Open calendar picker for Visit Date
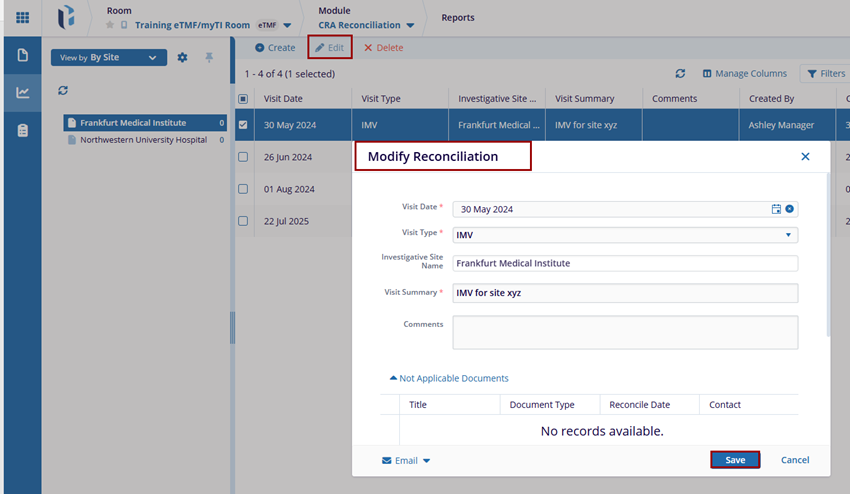The image size is (850, 494). click(776, 209)
